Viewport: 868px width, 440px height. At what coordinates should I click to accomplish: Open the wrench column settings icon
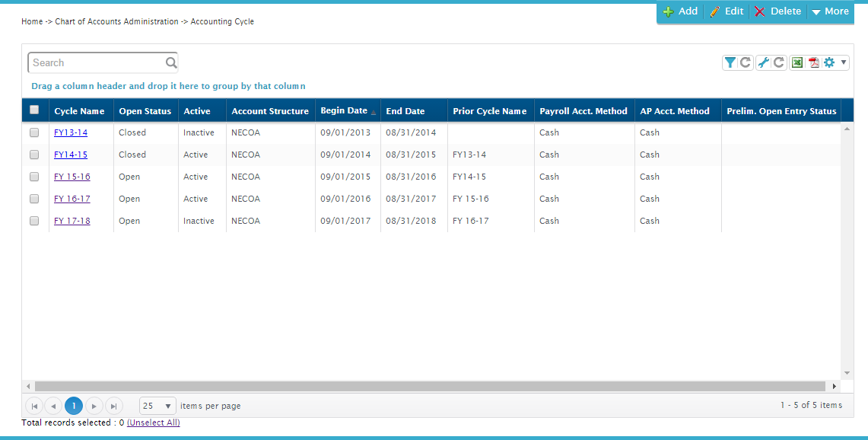click(x=763, y=62)
